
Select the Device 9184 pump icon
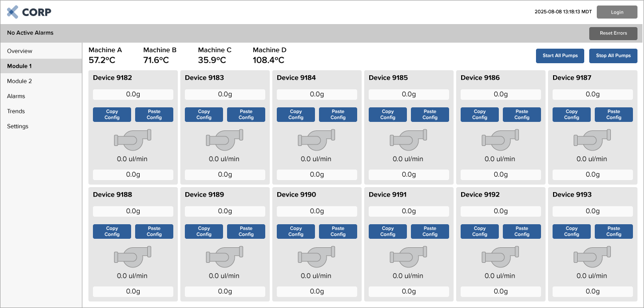click(x=316, y=140)
